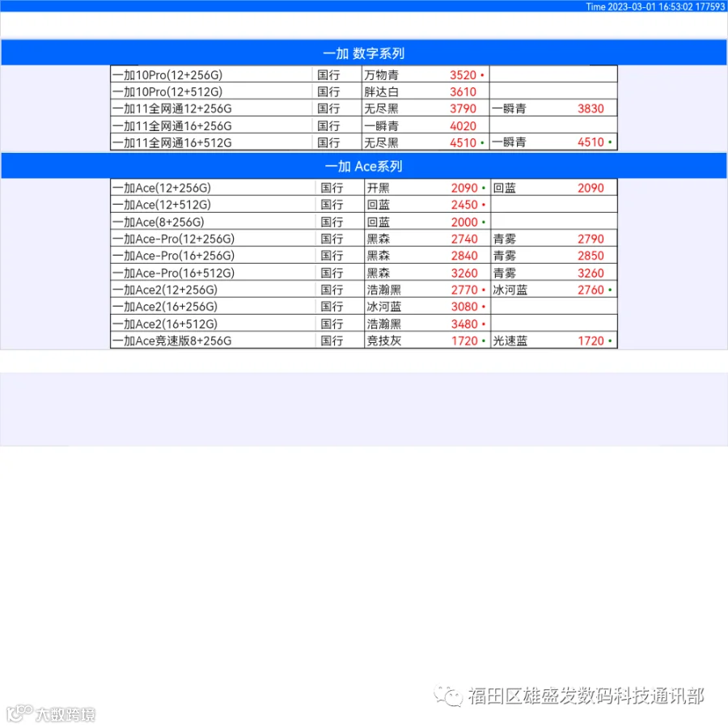This screenshot has width=728, height=728.
Task: Select the 一加Ace-Pro(12+256G) model cell
Action: point(213,239)
